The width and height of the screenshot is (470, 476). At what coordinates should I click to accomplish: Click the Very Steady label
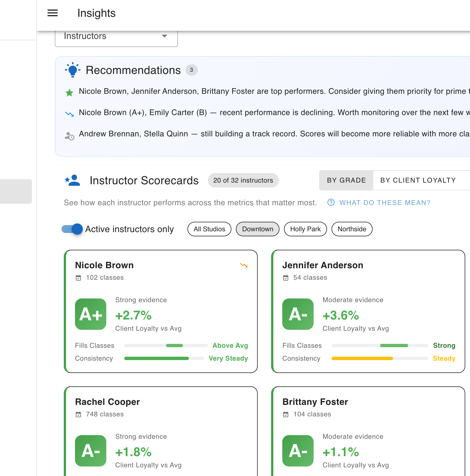pos(228,358)
